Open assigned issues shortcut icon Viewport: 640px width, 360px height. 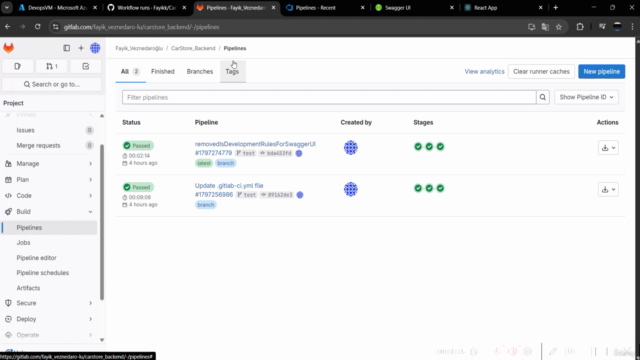click(18, 66)
